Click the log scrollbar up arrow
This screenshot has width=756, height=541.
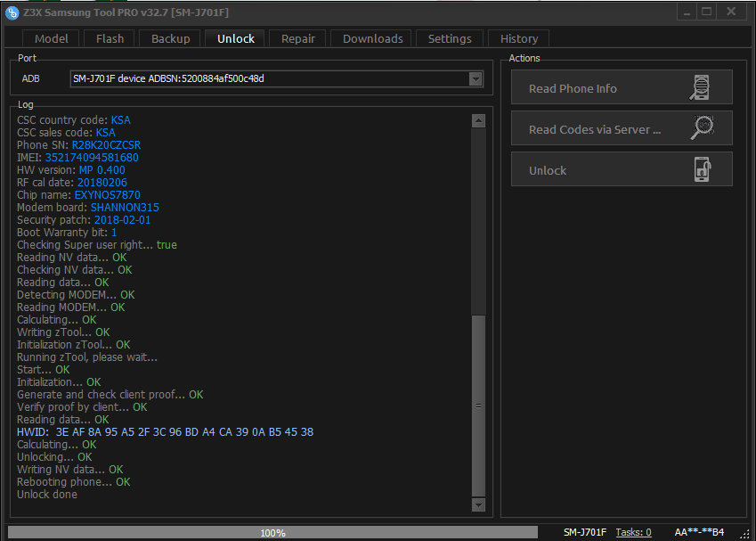[x=478, y=121]
